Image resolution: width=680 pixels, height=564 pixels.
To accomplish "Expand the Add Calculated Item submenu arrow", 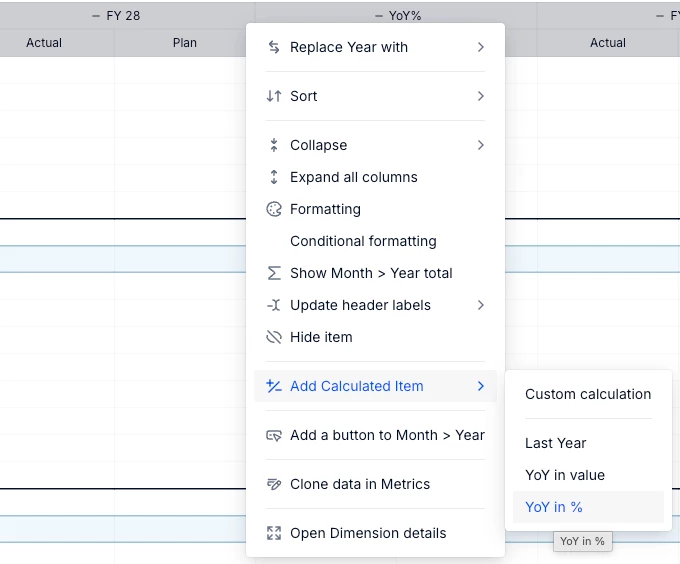I will point(481,386).
